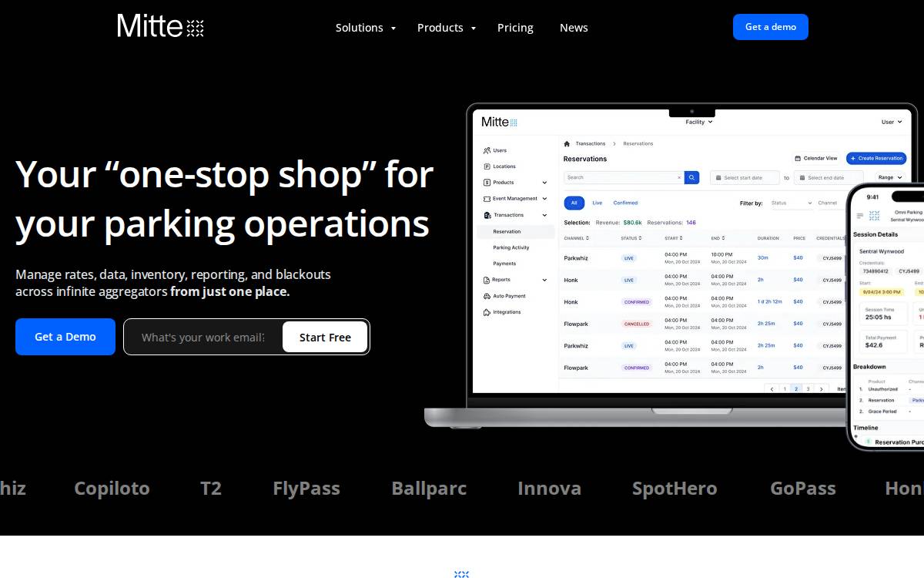Screen dimensions: 924x578
Task: Click the $80.6k revenue value
Action: point(632,222)
